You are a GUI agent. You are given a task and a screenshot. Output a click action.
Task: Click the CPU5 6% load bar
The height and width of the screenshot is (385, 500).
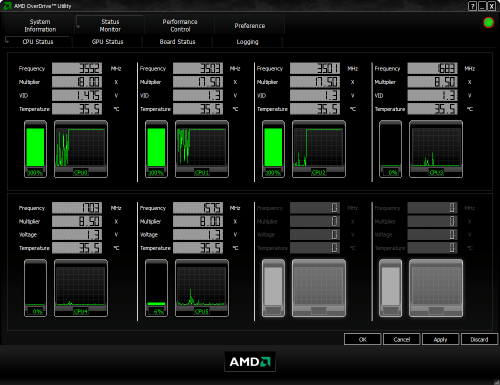tap(156, 288)
